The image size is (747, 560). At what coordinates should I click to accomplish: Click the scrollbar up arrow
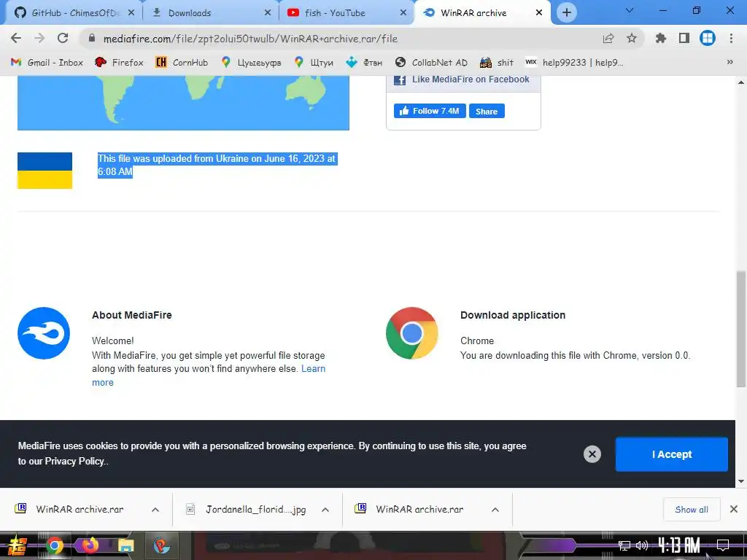click(x=741, y=82)
